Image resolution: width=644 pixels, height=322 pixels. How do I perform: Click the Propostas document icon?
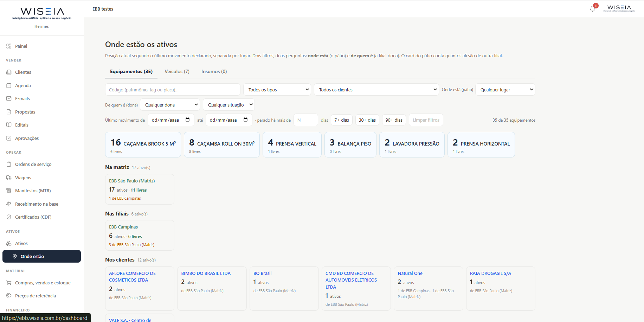click(x=9, y=112)
